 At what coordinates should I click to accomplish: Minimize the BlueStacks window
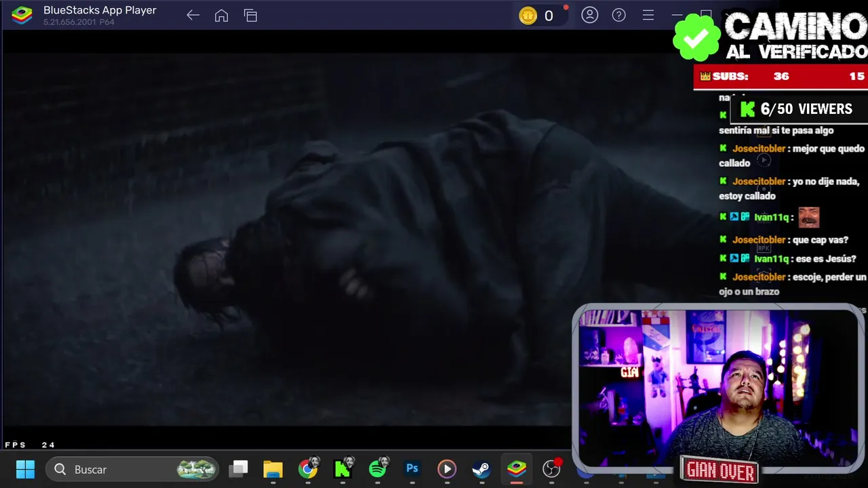[x=677, y=15]
